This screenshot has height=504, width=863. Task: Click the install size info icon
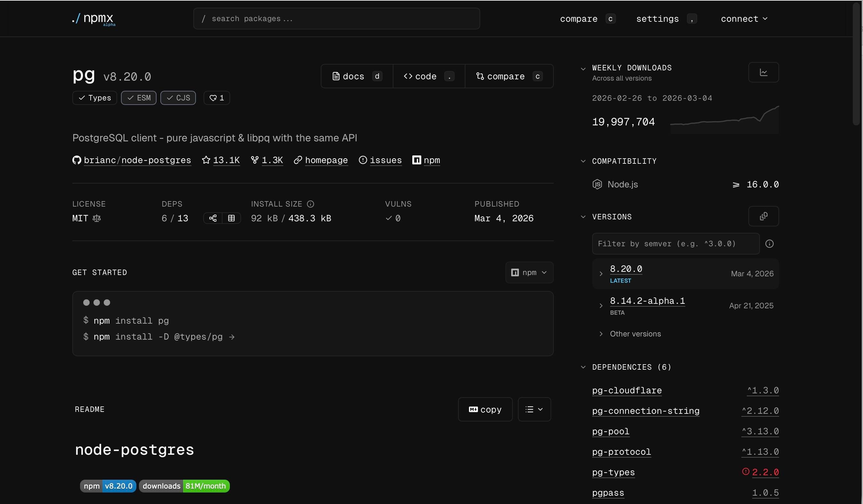pyautogui.click(x=310, y=204)
